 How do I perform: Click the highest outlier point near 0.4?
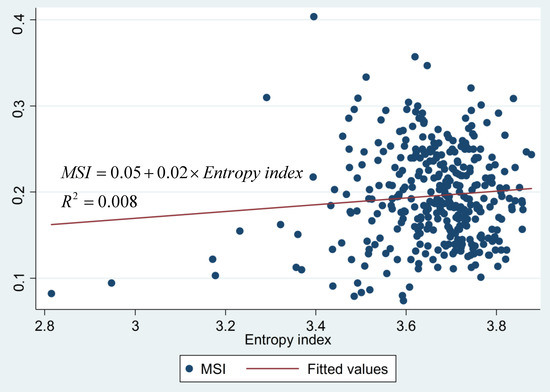[x=314, y=16]
